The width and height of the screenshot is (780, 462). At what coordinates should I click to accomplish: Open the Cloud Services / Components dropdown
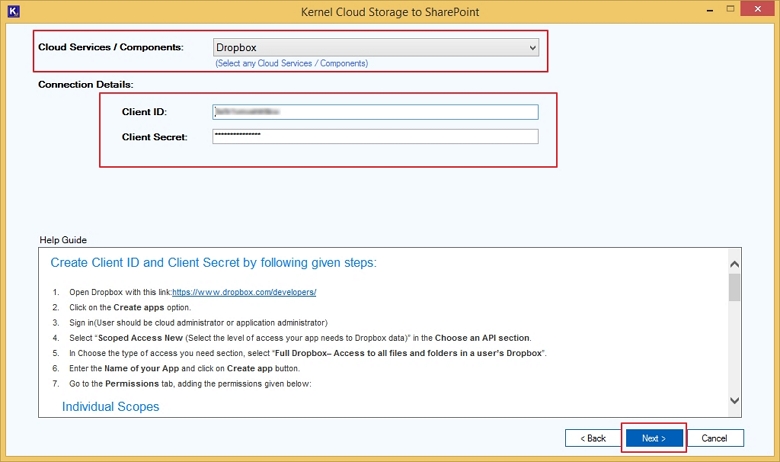[x=376, y=48]
